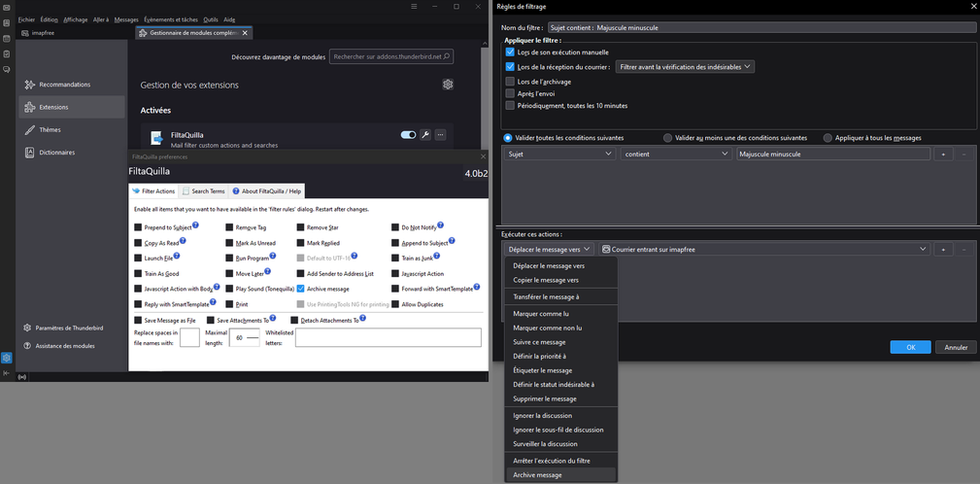The image size is (980, 484).
Task: Click OK to save the filter
Action: (910, 347)
